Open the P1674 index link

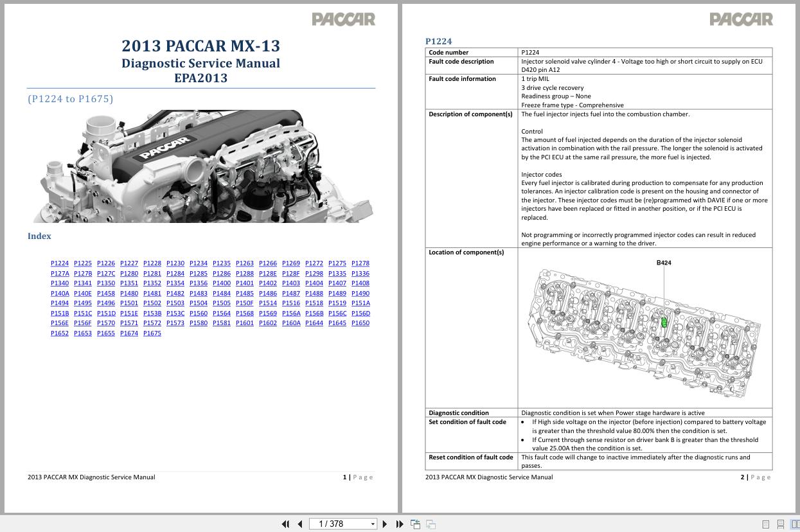(x=129, y=333)
